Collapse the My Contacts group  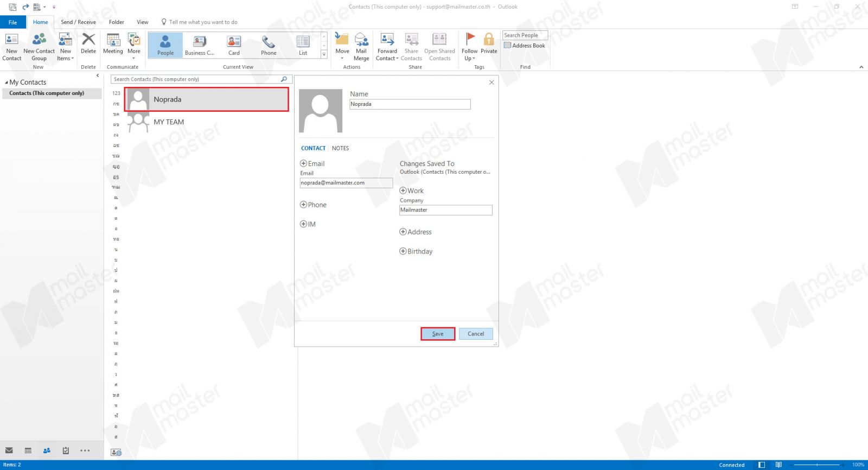[7, 82]
